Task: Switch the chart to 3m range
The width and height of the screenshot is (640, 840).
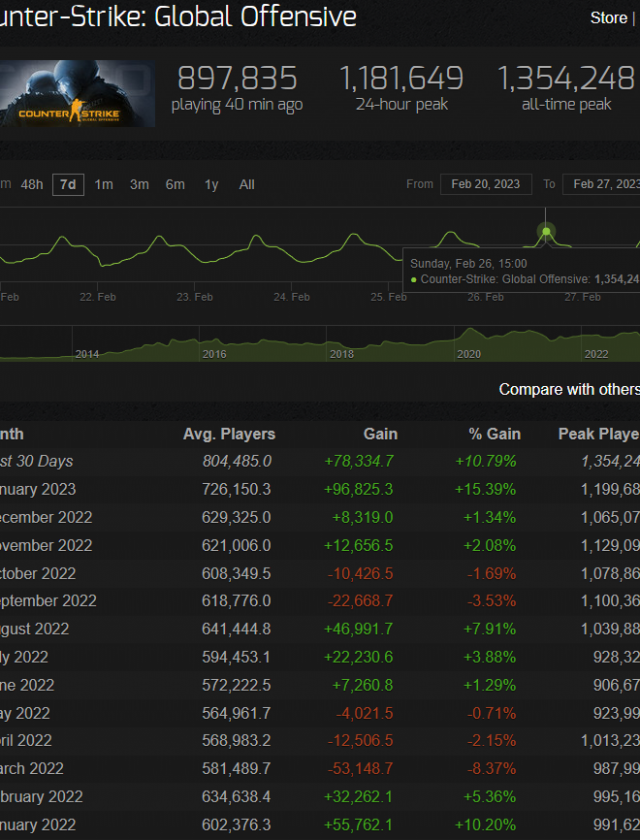Action: pyautogui.click(x=140, y=184)
